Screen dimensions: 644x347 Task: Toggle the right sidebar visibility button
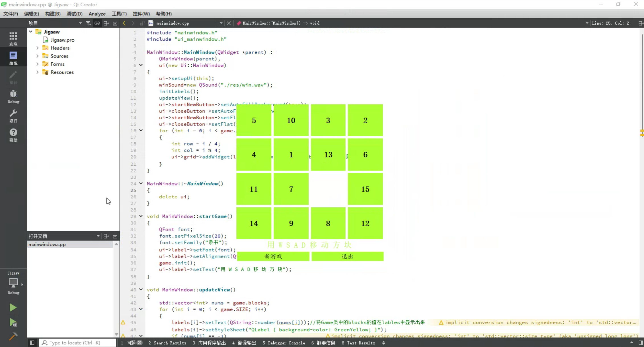641,343
